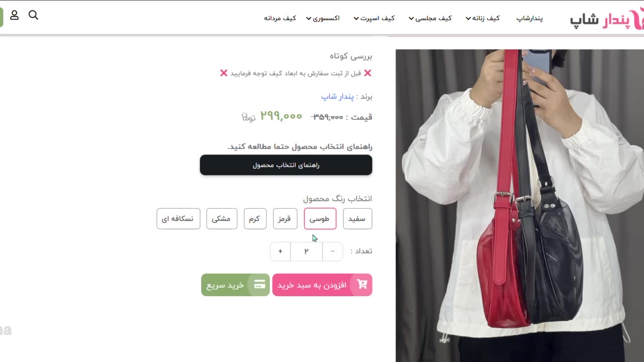Viewport: 644px width, 362px height.
Task: Follow the پندار شاپ brand link
Action: click(x=337, y=97)
